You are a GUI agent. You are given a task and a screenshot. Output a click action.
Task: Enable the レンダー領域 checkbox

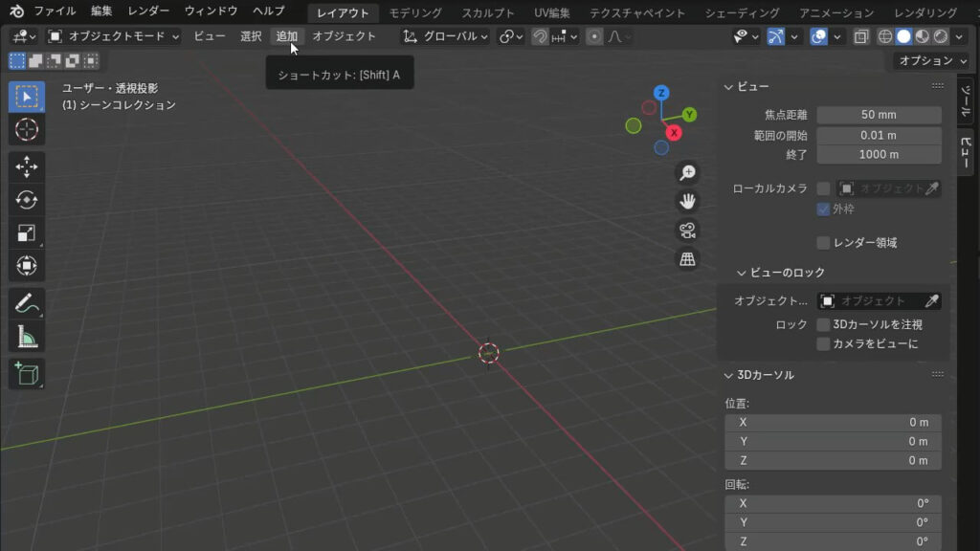(x=823, y=243)
